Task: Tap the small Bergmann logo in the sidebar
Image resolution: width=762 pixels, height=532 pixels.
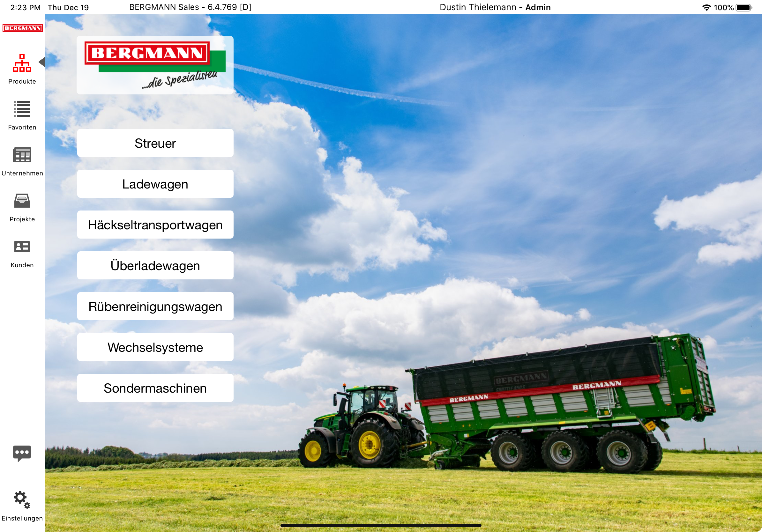Action: [23, 28]
